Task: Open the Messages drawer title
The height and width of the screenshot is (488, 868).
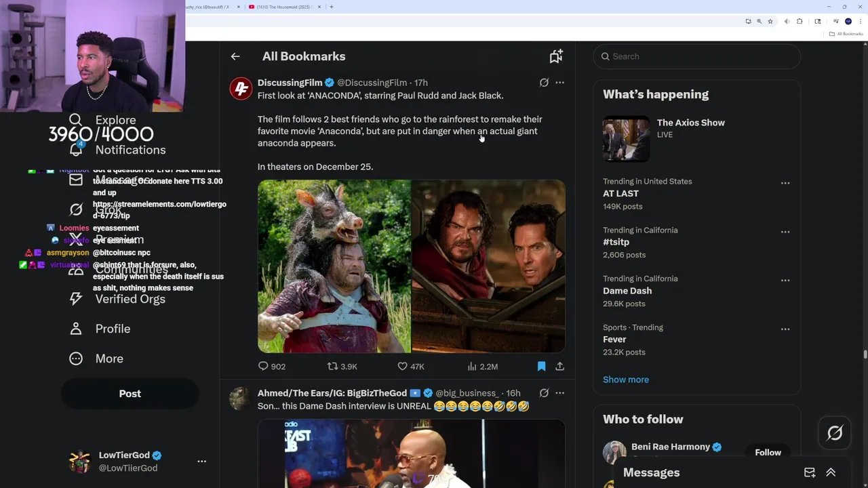Action: (x=651, y=472)
